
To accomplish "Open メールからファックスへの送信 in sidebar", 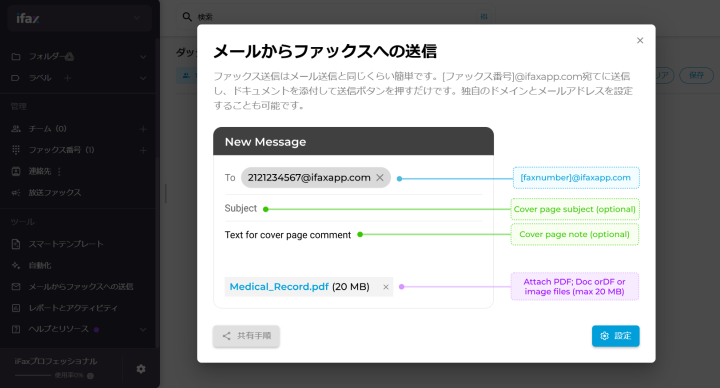I will (80, 287).
